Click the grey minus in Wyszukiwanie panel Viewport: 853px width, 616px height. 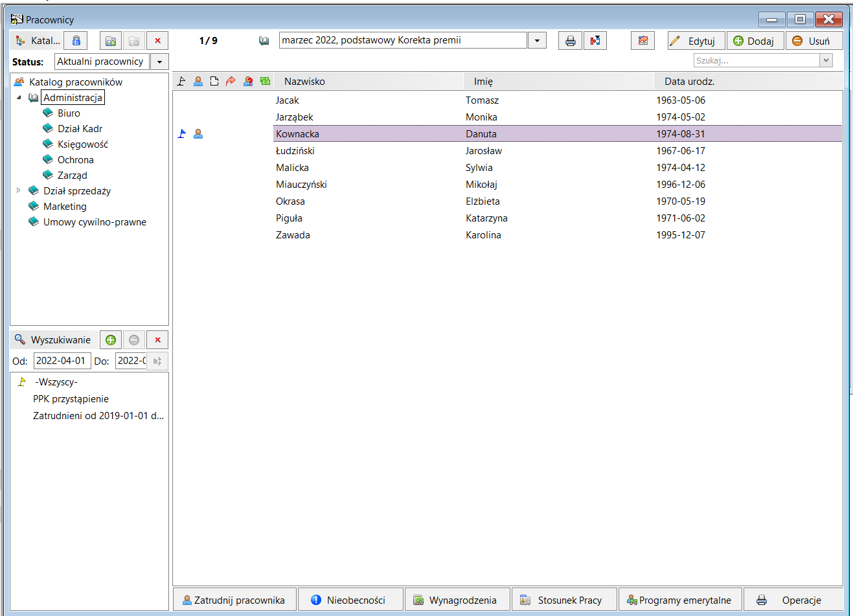point(134,339)
